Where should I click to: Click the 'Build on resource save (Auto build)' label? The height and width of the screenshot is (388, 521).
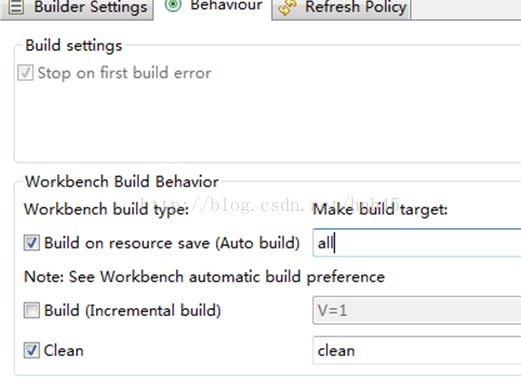172,243
